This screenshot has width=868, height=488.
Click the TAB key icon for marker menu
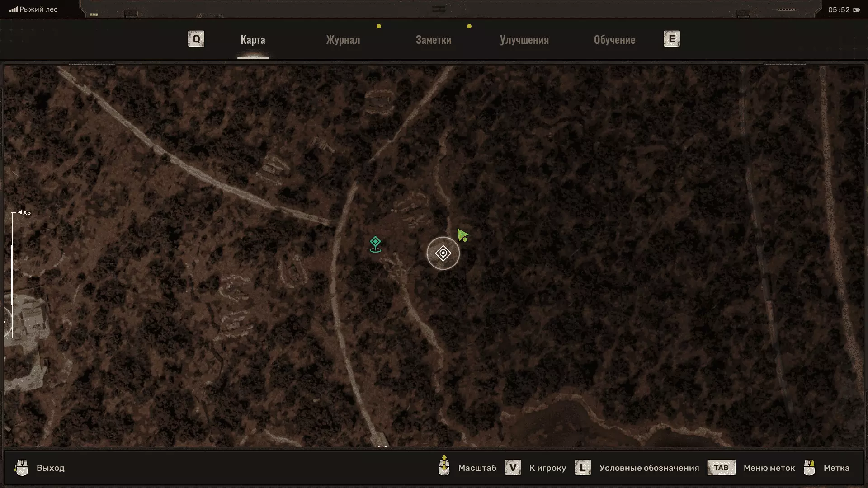pyautogui.click(x=721, y=468)
